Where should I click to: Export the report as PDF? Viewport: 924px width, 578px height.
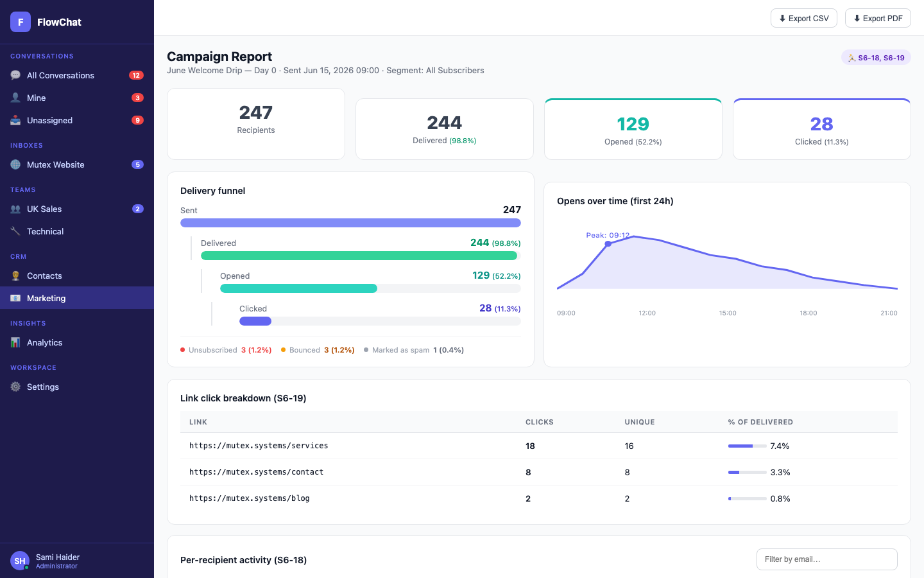coord(878,18)
